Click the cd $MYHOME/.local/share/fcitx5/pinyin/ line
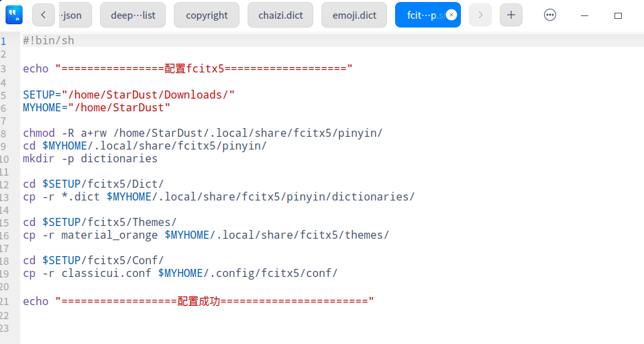 pos(145,146)
